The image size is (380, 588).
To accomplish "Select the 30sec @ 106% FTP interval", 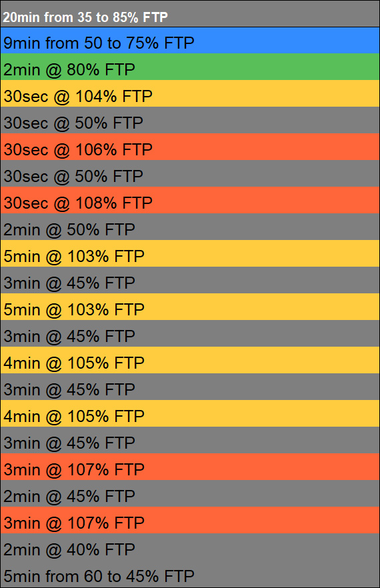I will (190, 147).
